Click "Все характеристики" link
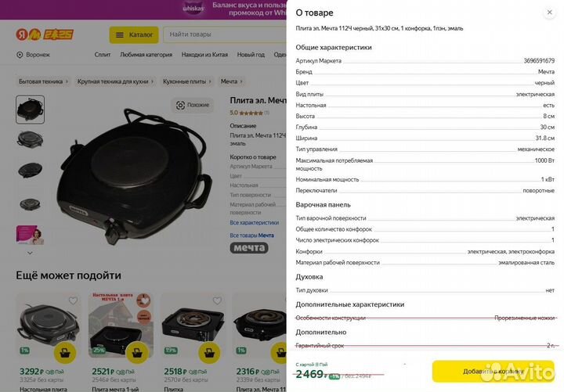The width and height of the screenshot is (564, 392). (x=255, y=223)
